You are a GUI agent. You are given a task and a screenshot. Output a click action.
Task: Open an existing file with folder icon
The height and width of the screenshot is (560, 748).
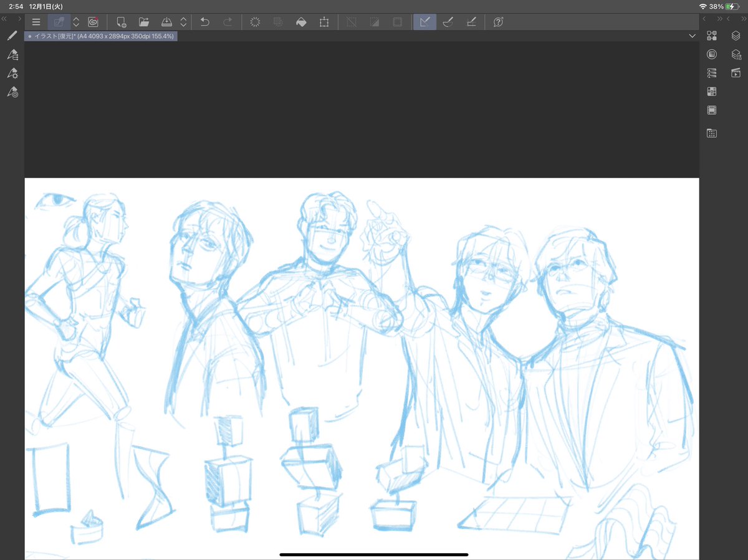[x=144, y=22]
